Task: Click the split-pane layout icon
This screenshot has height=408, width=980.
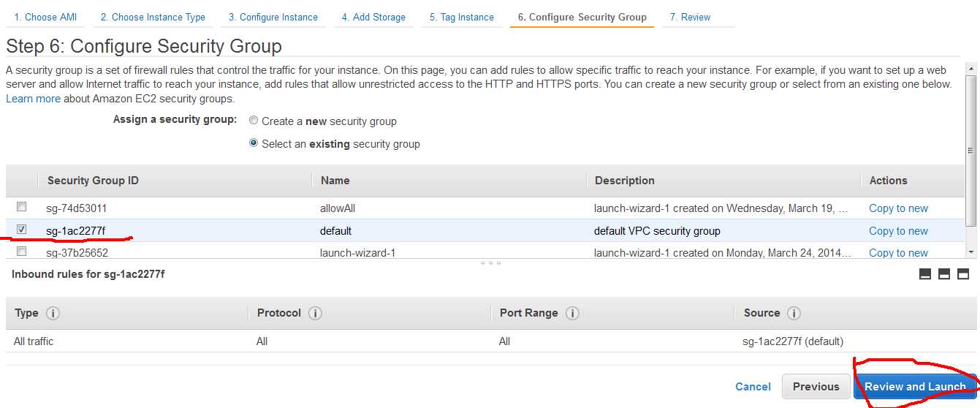Action: tap(943, 274)
